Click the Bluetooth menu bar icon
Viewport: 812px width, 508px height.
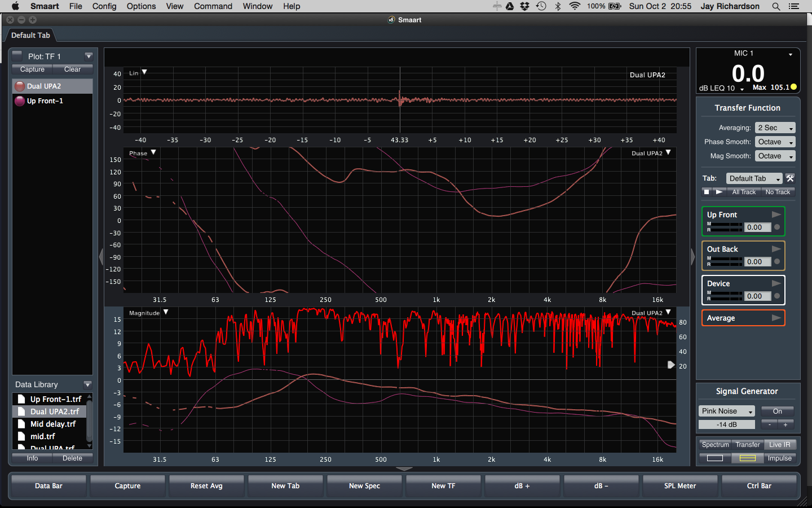(558, 6)
